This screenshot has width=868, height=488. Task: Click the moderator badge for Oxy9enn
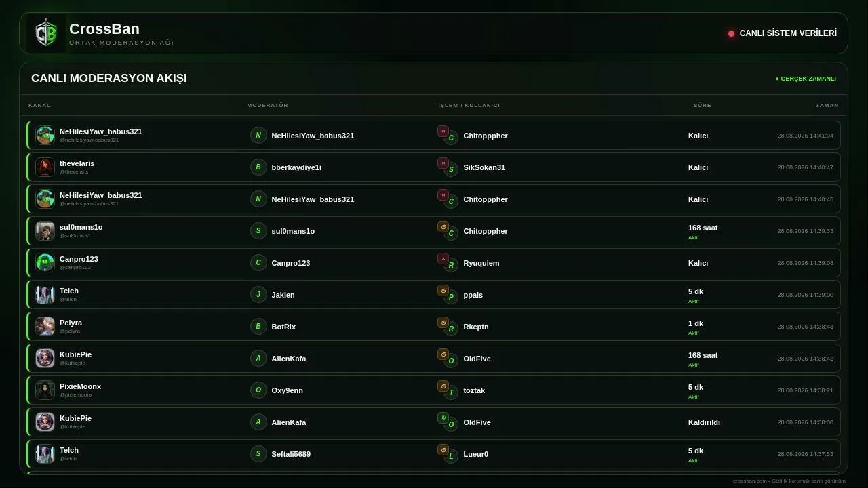click(258, 390)
